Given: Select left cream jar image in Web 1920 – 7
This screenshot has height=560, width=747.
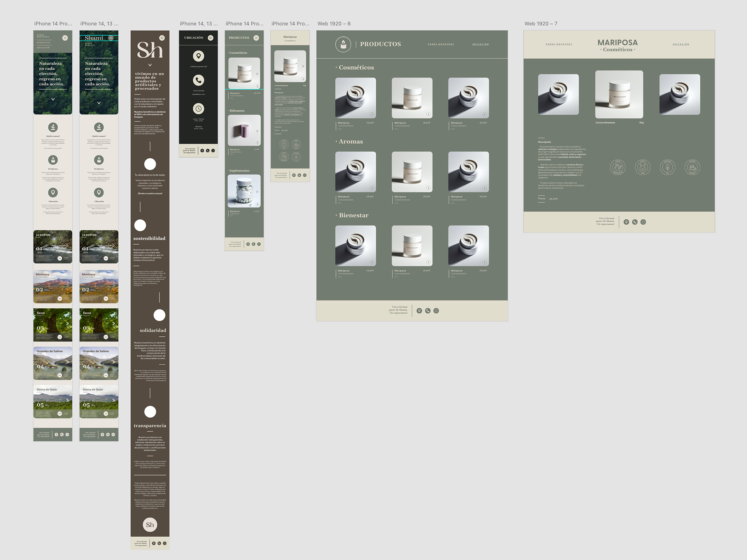Looking at the screenshot, I should click(558, 94).
